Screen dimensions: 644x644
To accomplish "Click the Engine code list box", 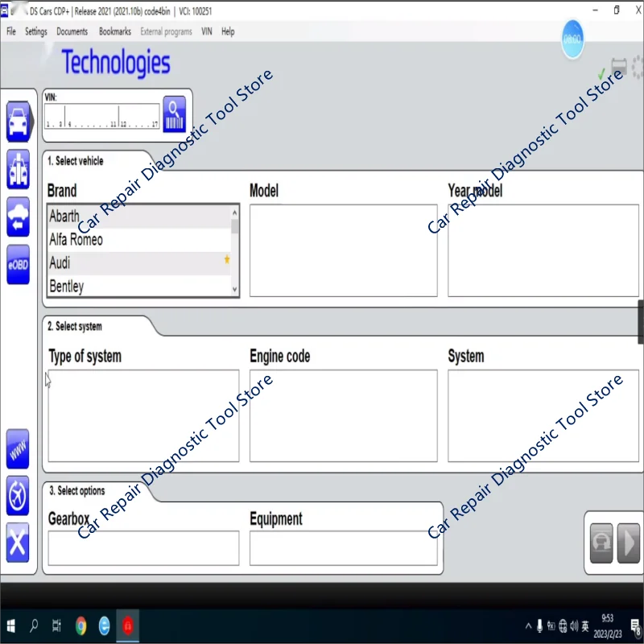I will (344, 415).
